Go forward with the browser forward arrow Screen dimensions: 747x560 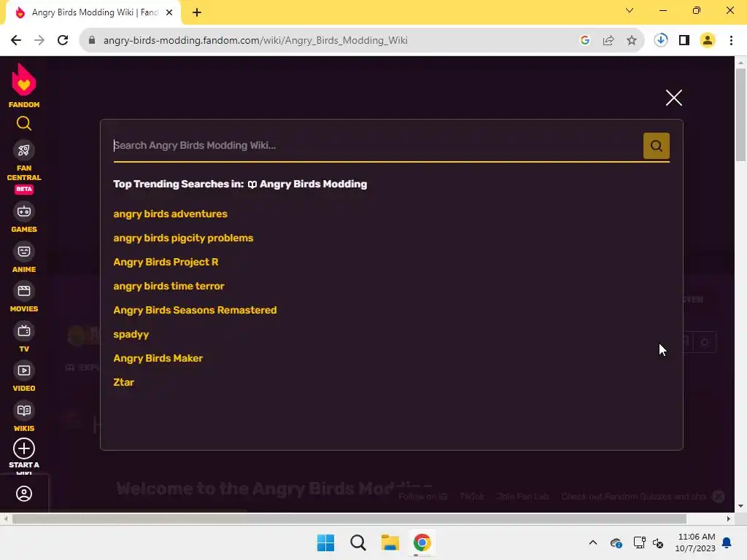[39, 41]
